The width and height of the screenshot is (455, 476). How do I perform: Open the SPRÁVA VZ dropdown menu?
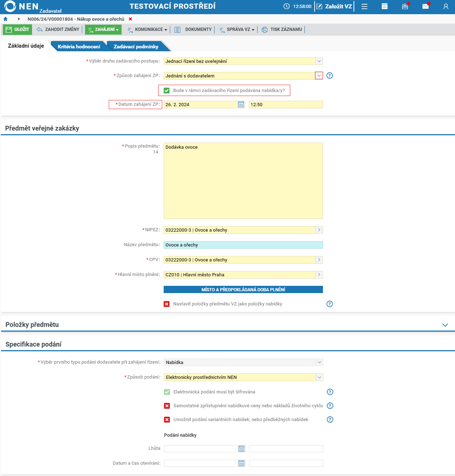237,29
